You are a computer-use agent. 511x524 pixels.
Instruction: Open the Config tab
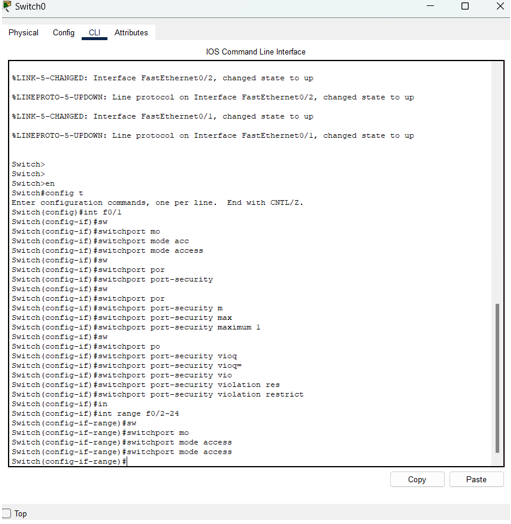[63, 33]
